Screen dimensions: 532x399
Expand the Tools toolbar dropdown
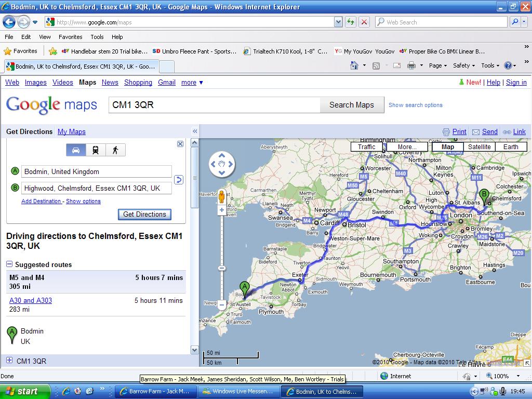[x=490, y=65]
